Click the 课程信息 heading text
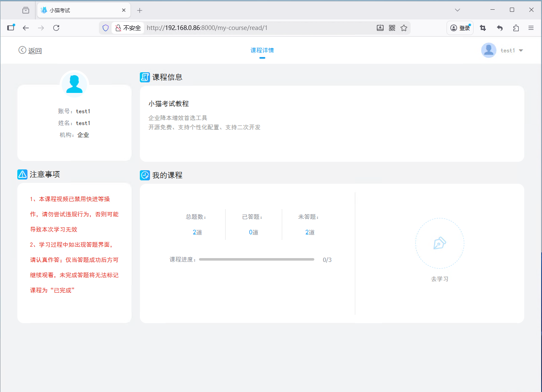 pyautogui.click(x=167, y=77)
